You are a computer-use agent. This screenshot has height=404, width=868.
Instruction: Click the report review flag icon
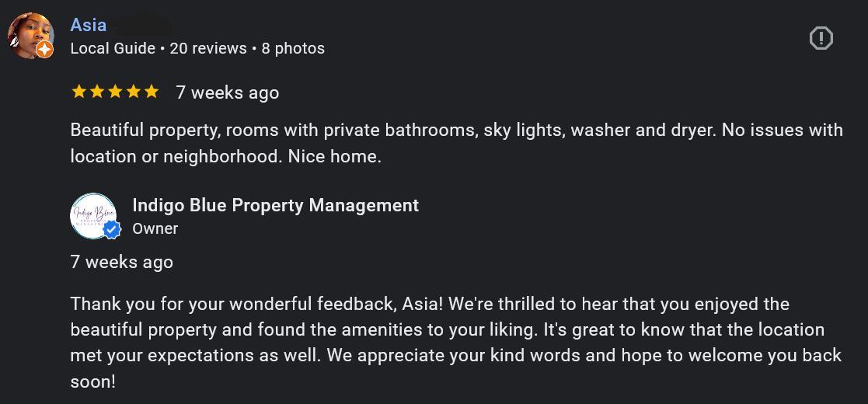[821, 38]
